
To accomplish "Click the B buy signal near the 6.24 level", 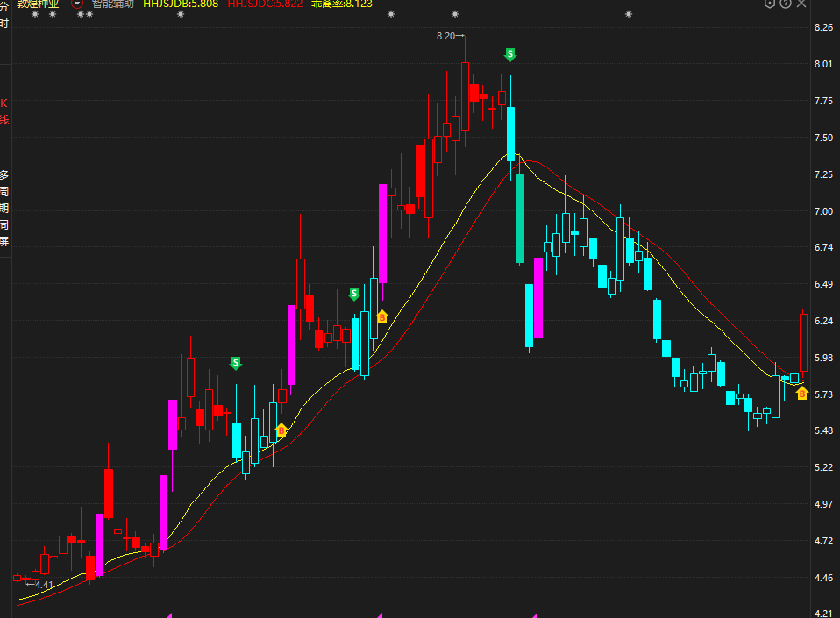I will (382, 316).
